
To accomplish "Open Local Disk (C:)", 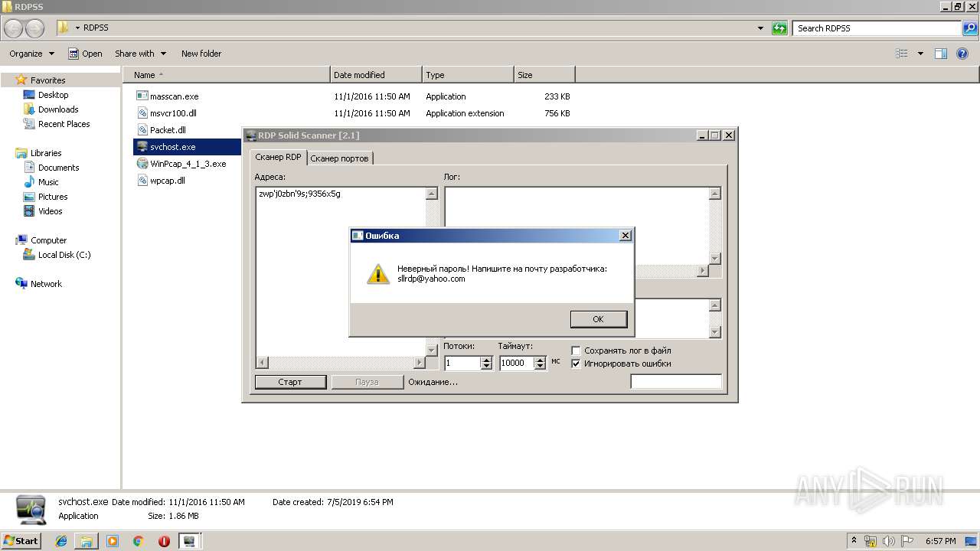I will 64,255.
